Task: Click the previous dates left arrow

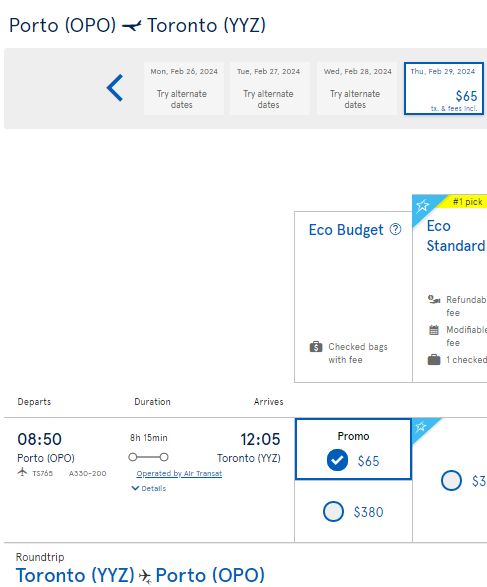Action: click(x=115, y=88)
